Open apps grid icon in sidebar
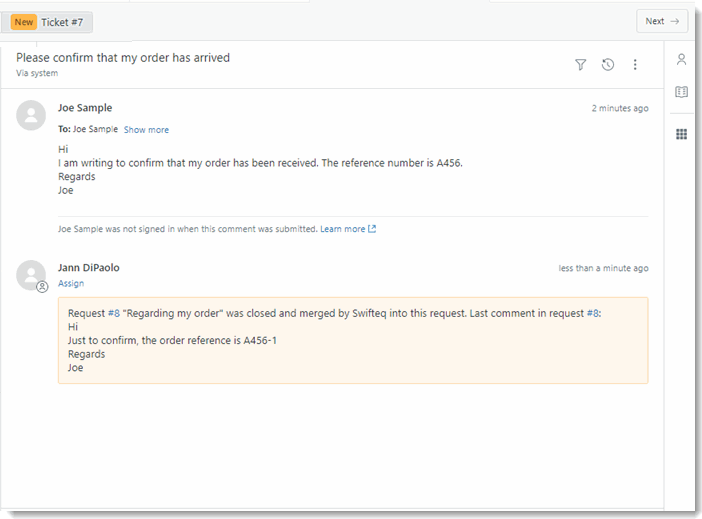The width and height of the screenshot is (702, 519). [x=681, y=134]
